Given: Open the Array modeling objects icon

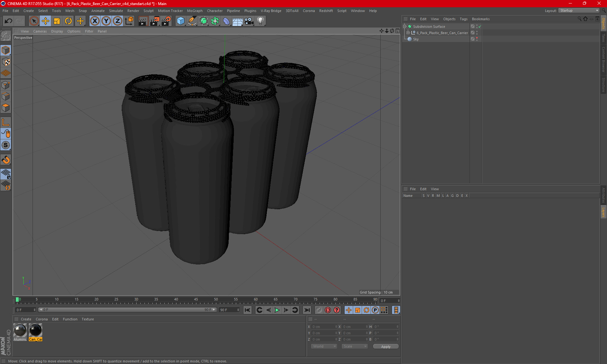Looking at the screenshot, I should [x=215, y=21].
